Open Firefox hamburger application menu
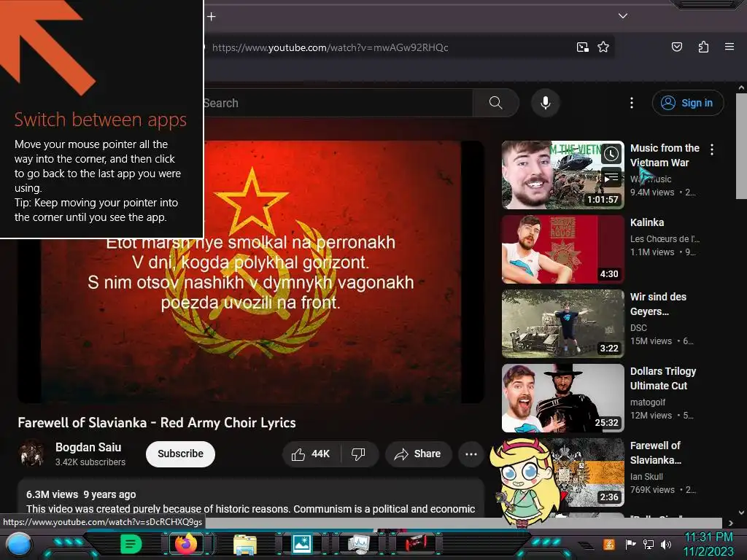This screenshot has width=747, height=560. 729,47
